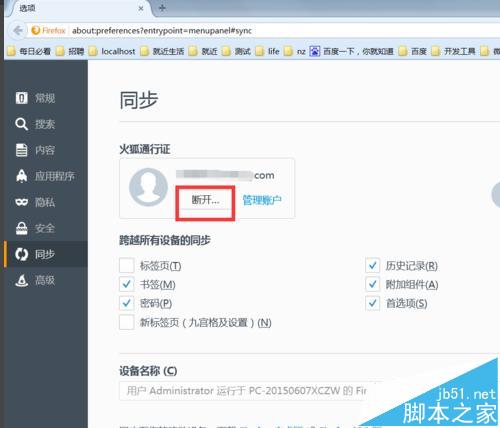500x428 pixels.
Task: Open the 内容 (Content) sidebar section
Action: [x=46, y=150]
